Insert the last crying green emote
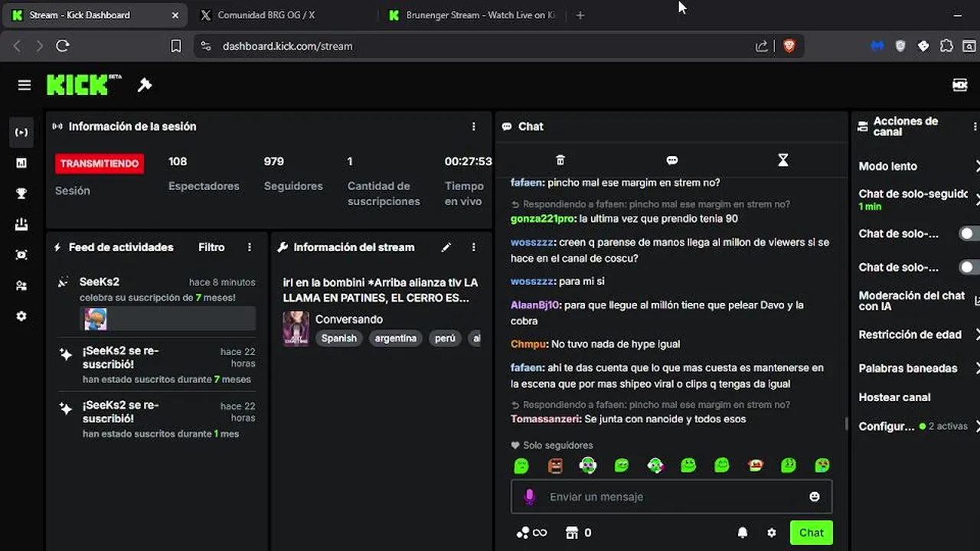Screen dimensions: 980x551 [822, 465]
